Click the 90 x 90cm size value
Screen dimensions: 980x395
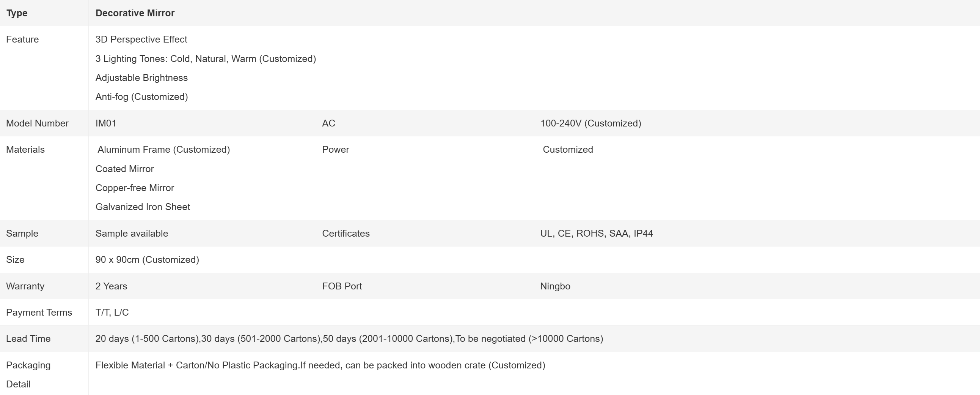(x=147, y=259)
